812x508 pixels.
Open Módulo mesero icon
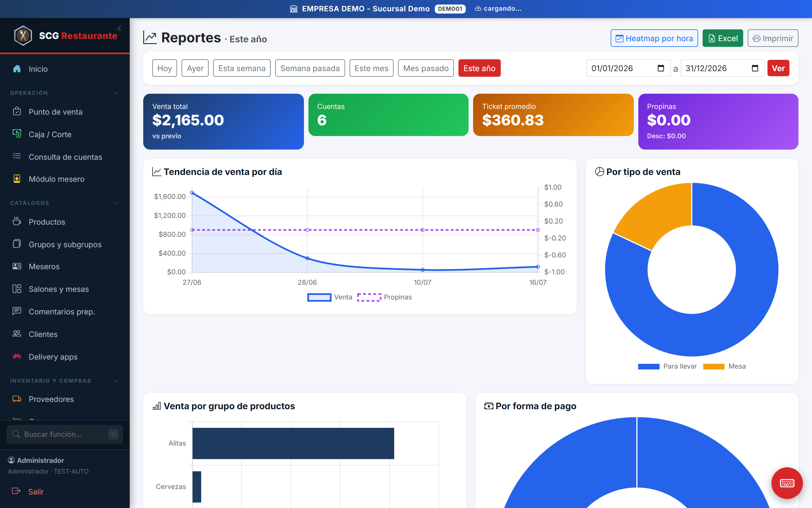(x=17, y=179)
